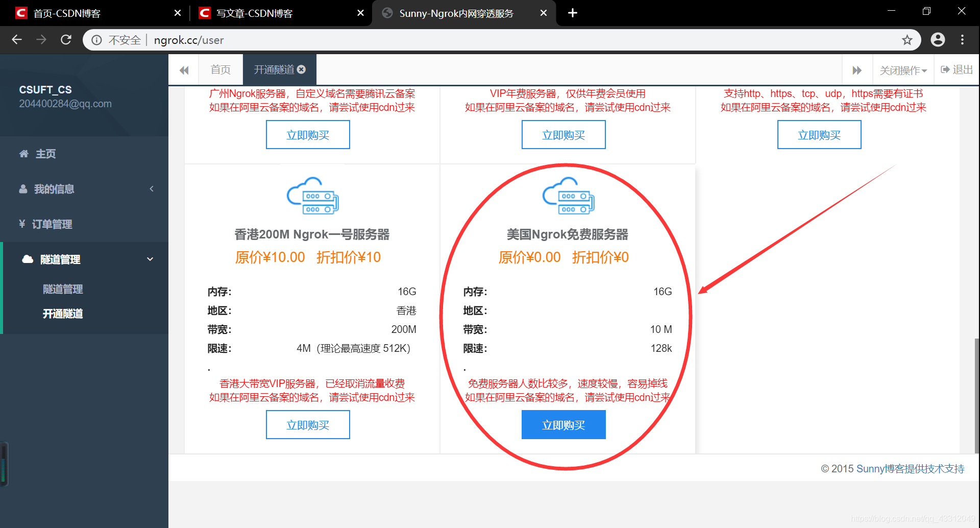Click the browser forward arrow
This screenshot has width=980, height=528.
click(41, 40)
